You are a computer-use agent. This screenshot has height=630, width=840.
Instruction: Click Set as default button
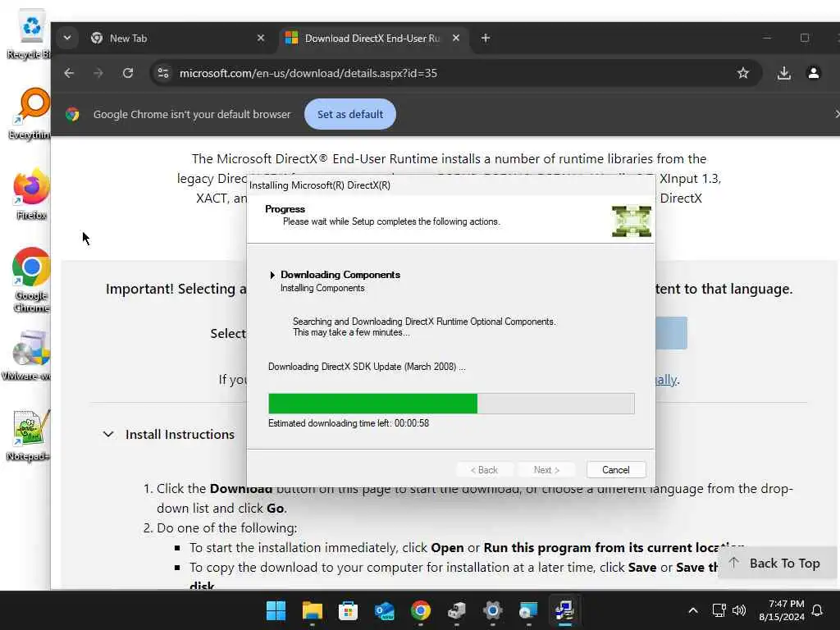tap(349, 114)
